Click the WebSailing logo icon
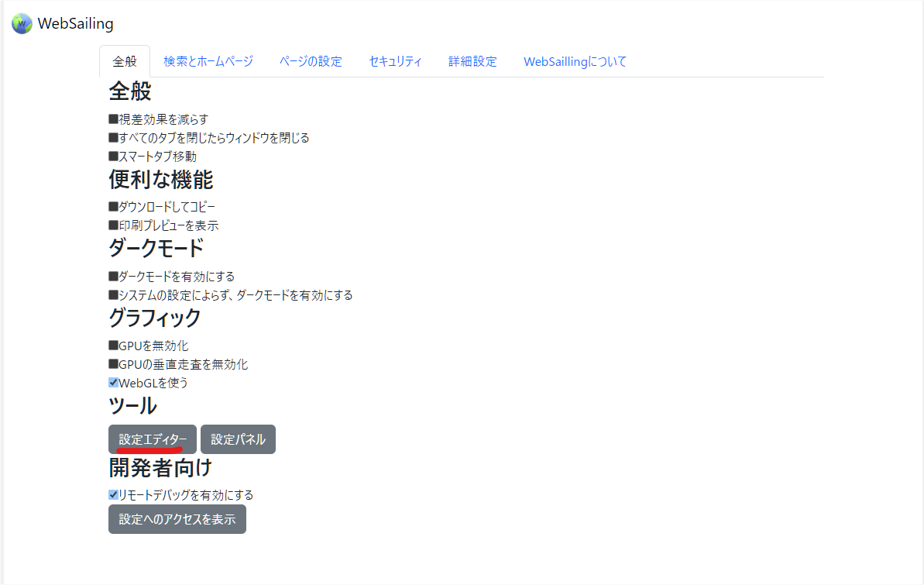924x585 pixels. pos(20,23)
